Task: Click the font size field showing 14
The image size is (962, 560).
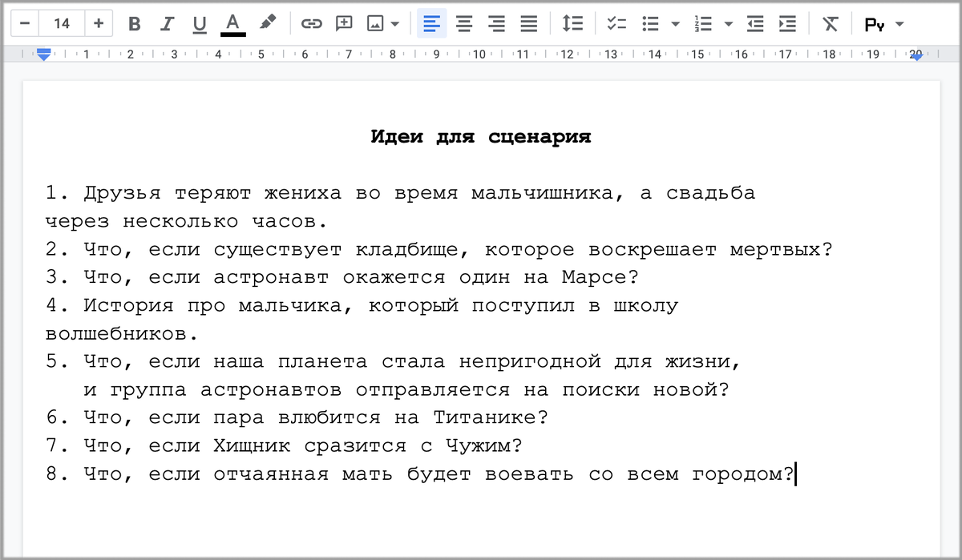Action: [x=62, y=23]
